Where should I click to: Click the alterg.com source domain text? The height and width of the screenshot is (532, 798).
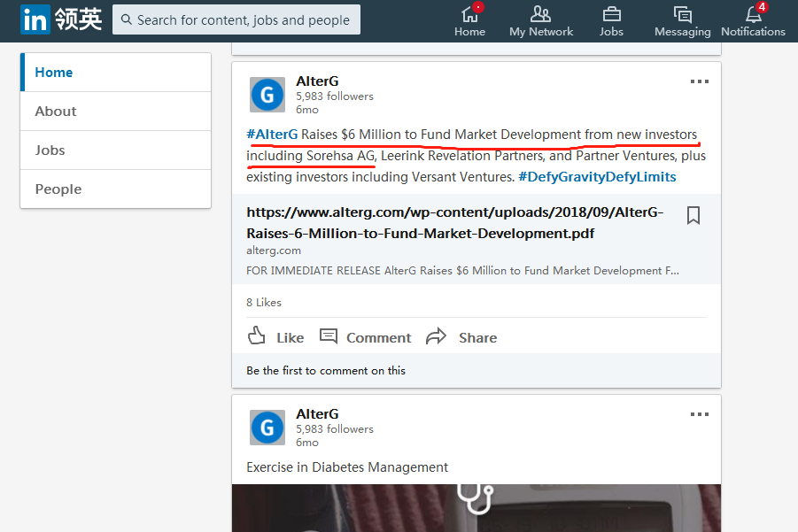274,251
